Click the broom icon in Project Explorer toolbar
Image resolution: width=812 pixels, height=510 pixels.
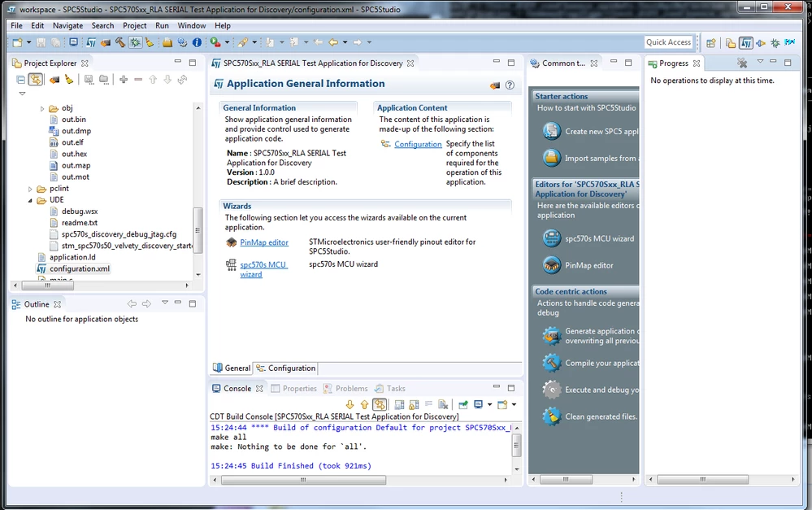click(x=69, y=80)
